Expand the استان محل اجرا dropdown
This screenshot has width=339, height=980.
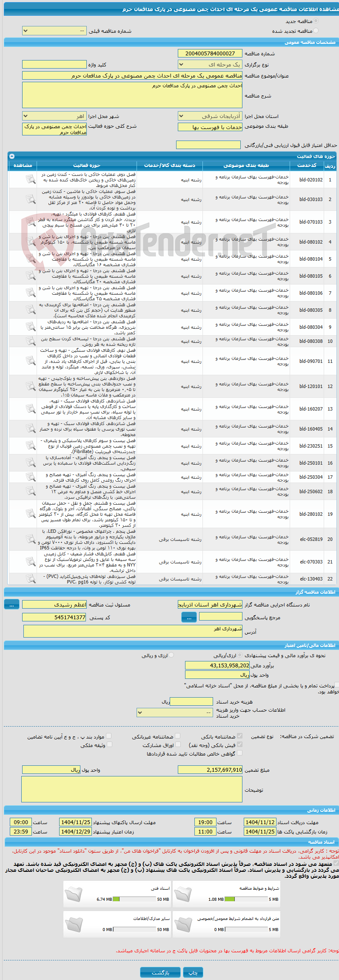(210, 116)
